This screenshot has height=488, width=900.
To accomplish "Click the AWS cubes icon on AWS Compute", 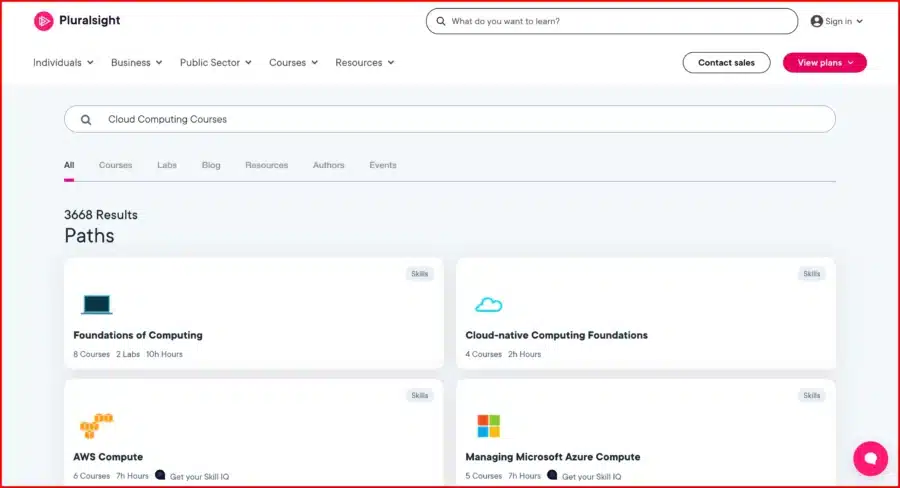I will (96, 426).
